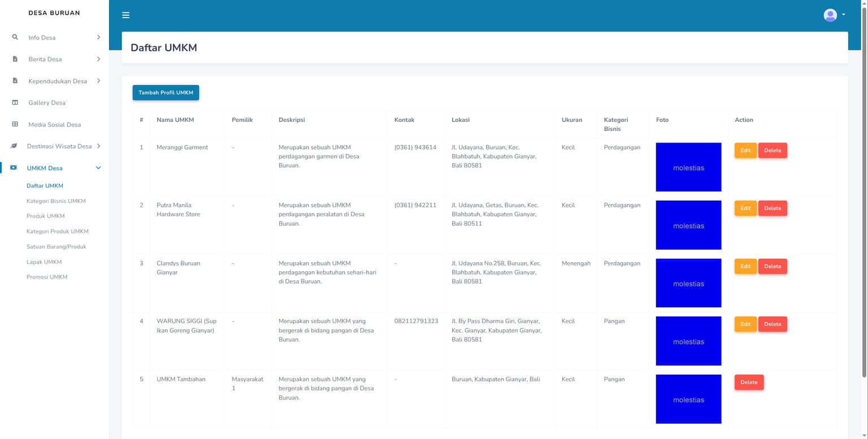Expand the Info Desa section
Image resolution: width=868 pixels, height=439 pixels.
tap(98, 37)
